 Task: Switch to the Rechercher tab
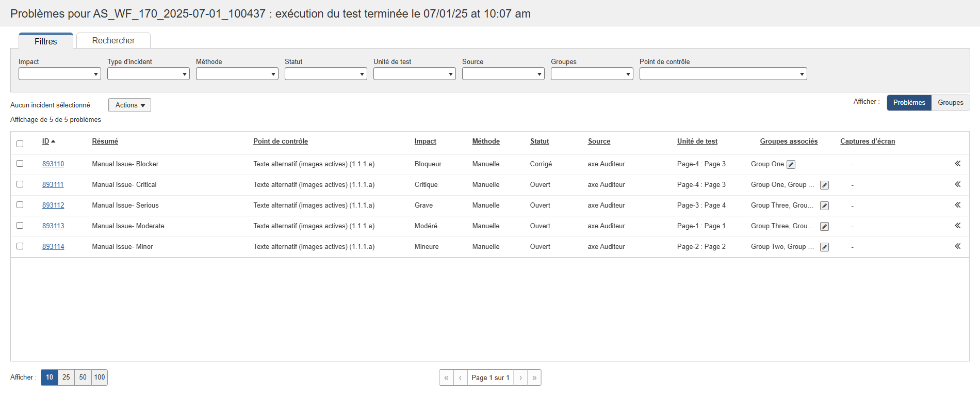coord(113,41)
